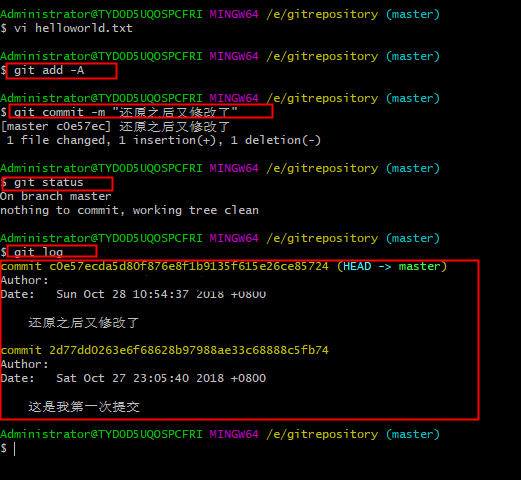Click '[master c0e57ec]' commit output line

[115, 126]
